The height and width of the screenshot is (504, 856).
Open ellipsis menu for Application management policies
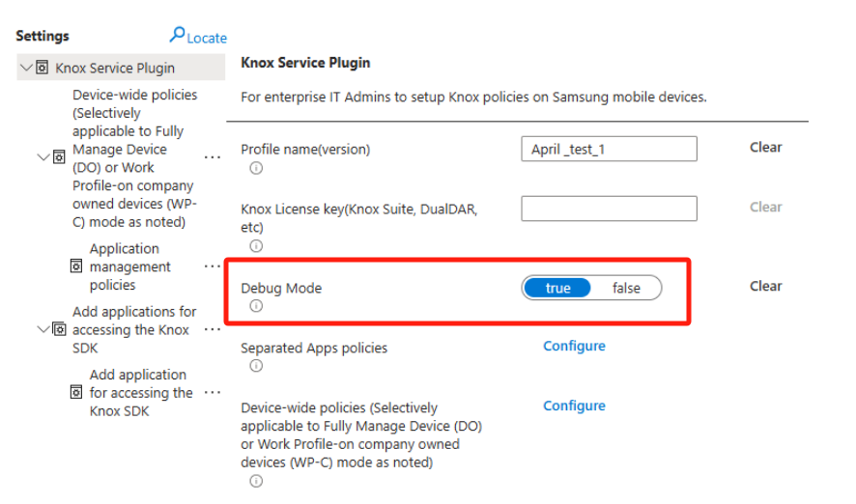[x=212, y=266]
